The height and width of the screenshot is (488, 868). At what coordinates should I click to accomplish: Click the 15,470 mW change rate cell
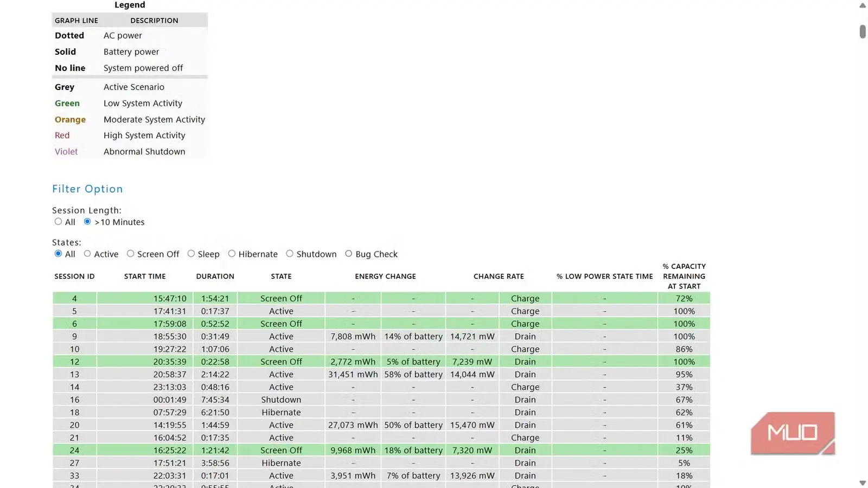click(473, 425)
